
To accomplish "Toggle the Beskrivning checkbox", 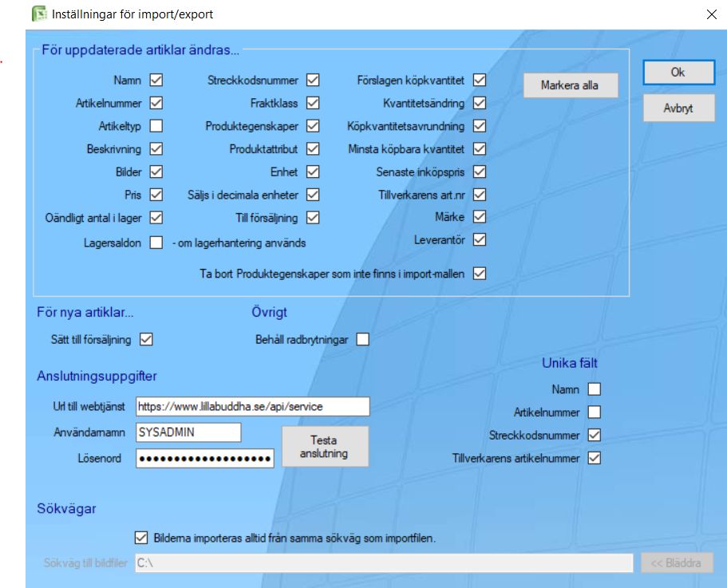I will [x=156, y=148].
